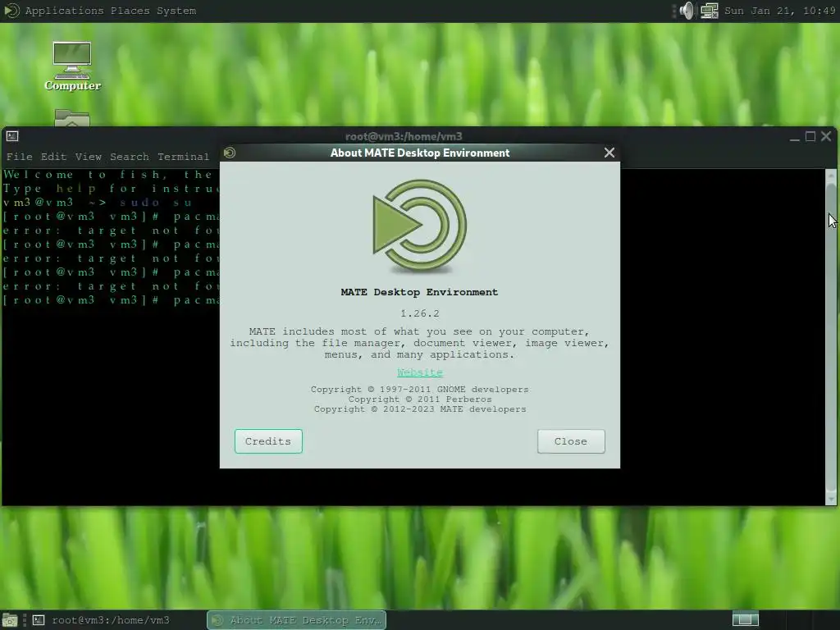Click the MATE Desktop Environment heading

(x=419, y=292)
